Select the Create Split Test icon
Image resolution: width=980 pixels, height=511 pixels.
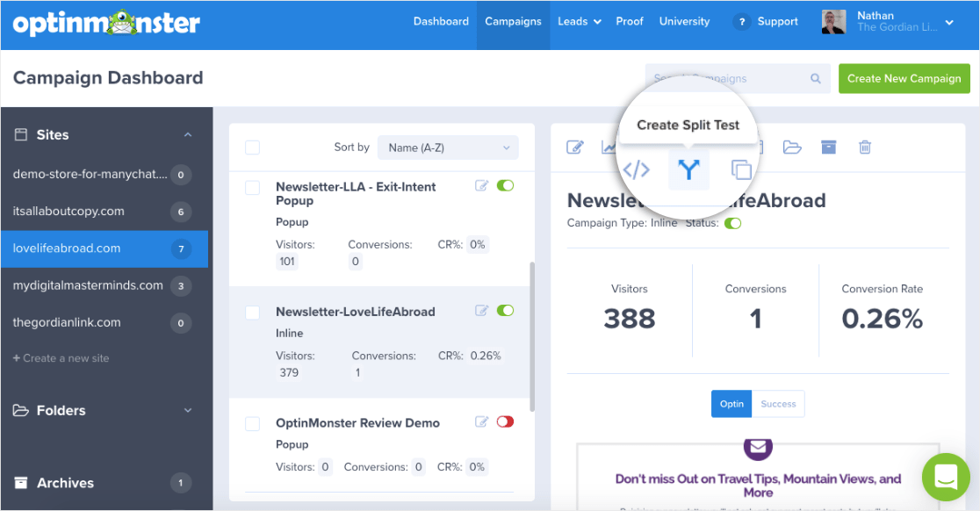pos(688,169)
